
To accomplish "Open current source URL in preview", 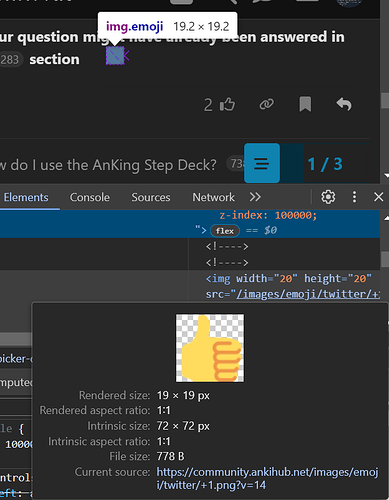I will pyautogui.click(x=267, y=478).
